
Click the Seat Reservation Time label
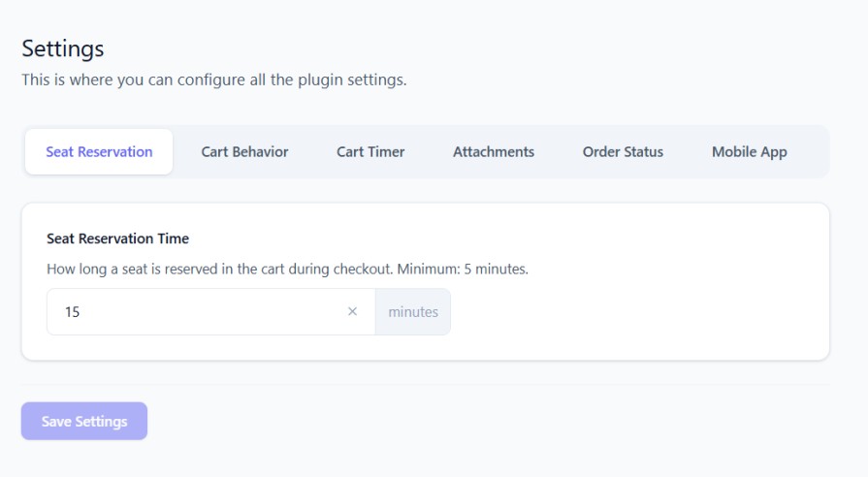point(117,238)
